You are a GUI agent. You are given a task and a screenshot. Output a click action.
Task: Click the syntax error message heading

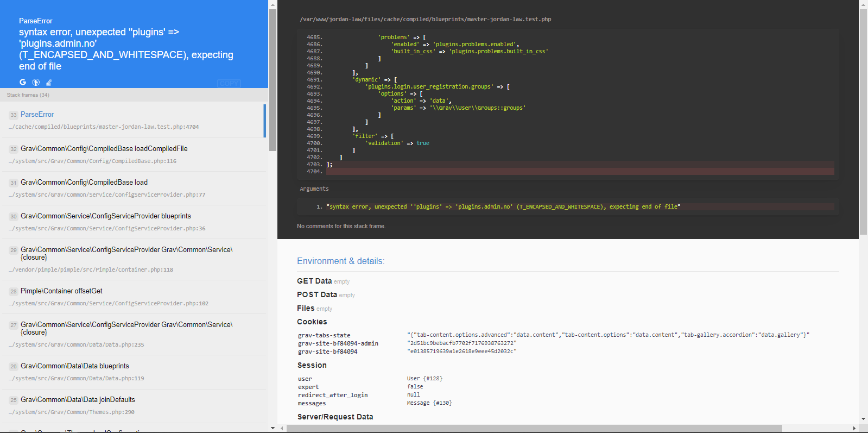pos(126,49)
